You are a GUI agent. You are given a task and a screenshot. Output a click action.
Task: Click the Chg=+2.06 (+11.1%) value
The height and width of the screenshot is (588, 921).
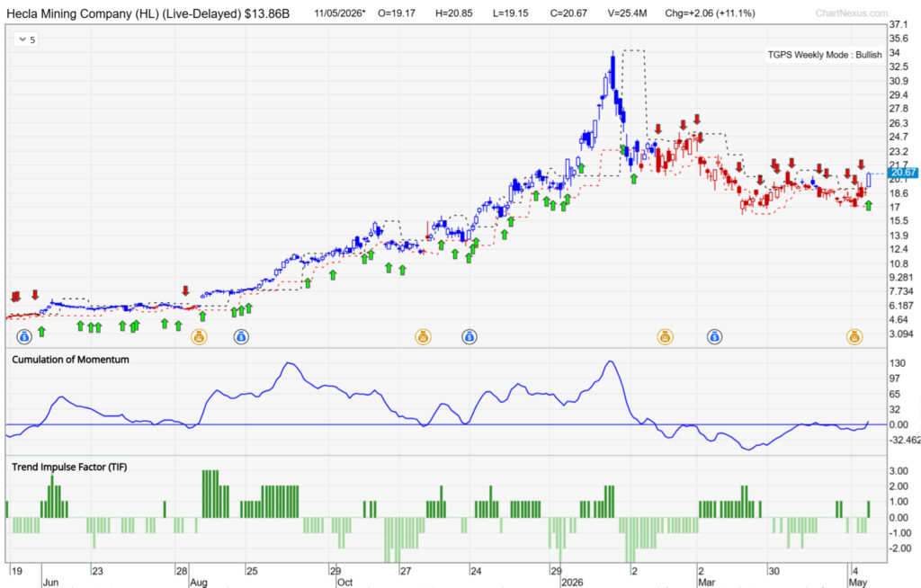[x=711, y=13]
